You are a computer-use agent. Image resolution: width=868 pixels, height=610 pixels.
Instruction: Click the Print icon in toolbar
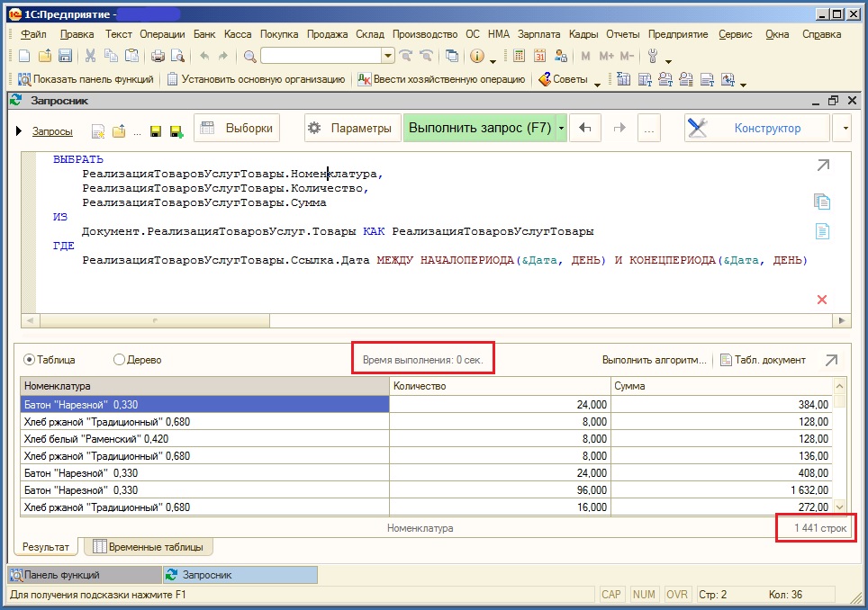158,56
